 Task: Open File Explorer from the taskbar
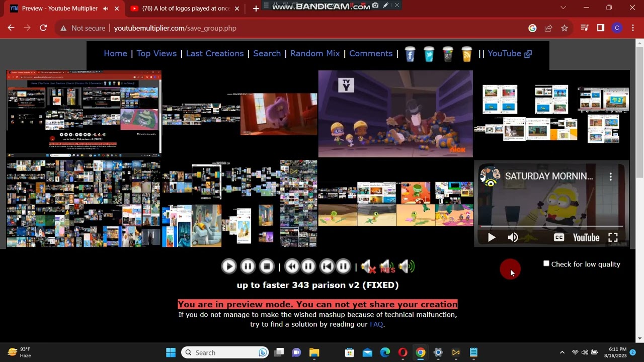[x=314, y=352]
